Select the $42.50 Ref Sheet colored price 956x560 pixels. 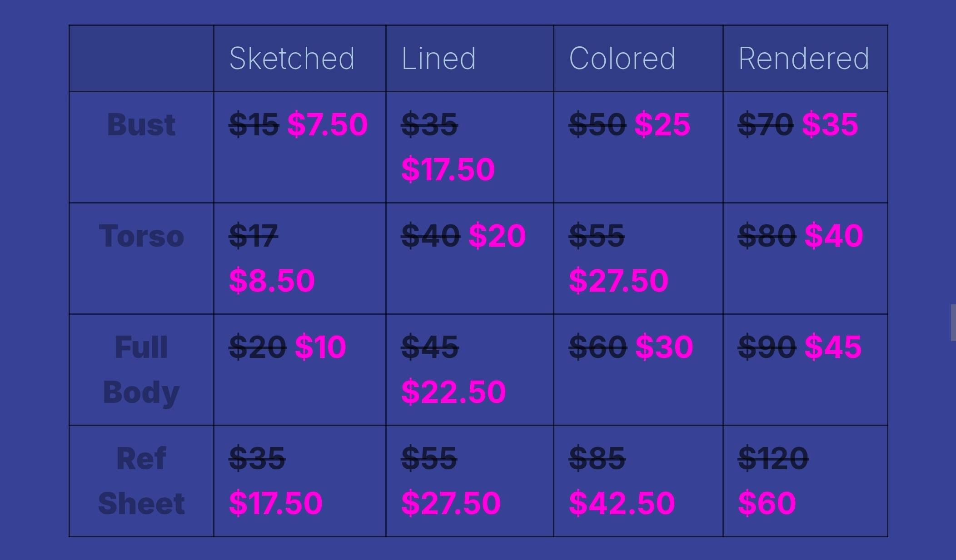tap(622, 503)
